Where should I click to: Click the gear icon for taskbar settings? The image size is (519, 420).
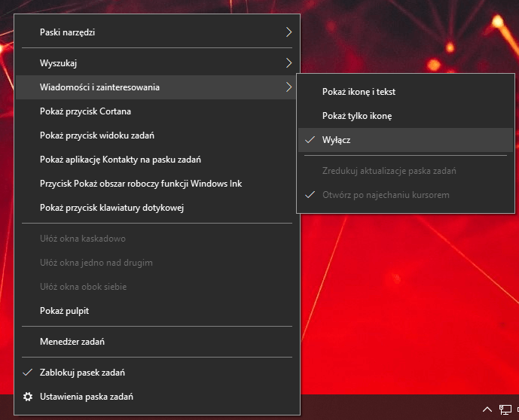point(28,397)
